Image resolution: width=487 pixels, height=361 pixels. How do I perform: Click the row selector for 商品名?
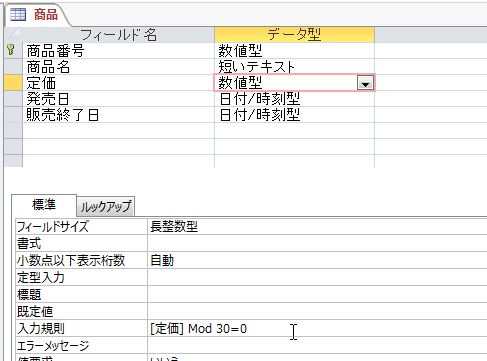(13, 66)
